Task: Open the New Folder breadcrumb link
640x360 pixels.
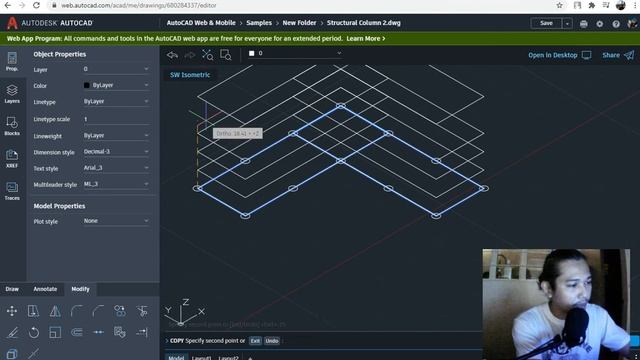Action: click(299, 23)
